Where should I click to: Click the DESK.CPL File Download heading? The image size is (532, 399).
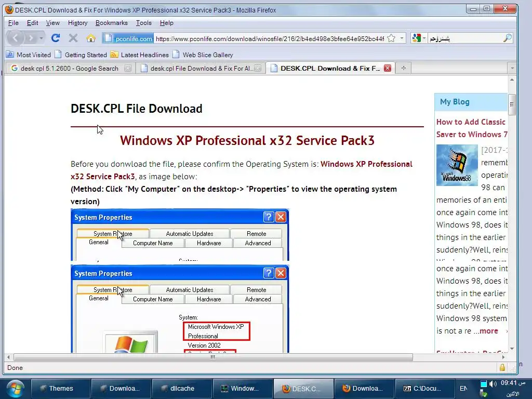[x=137, y=109]
